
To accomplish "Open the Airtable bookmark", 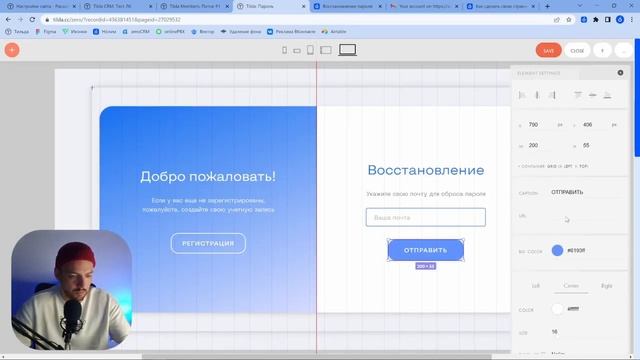I will click(334, 31).
